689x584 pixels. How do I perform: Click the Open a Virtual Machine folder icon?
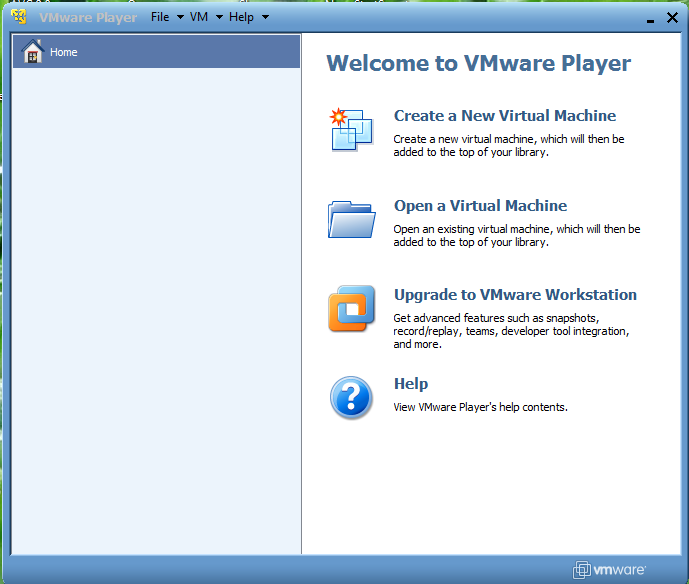[x=352, y=219]
